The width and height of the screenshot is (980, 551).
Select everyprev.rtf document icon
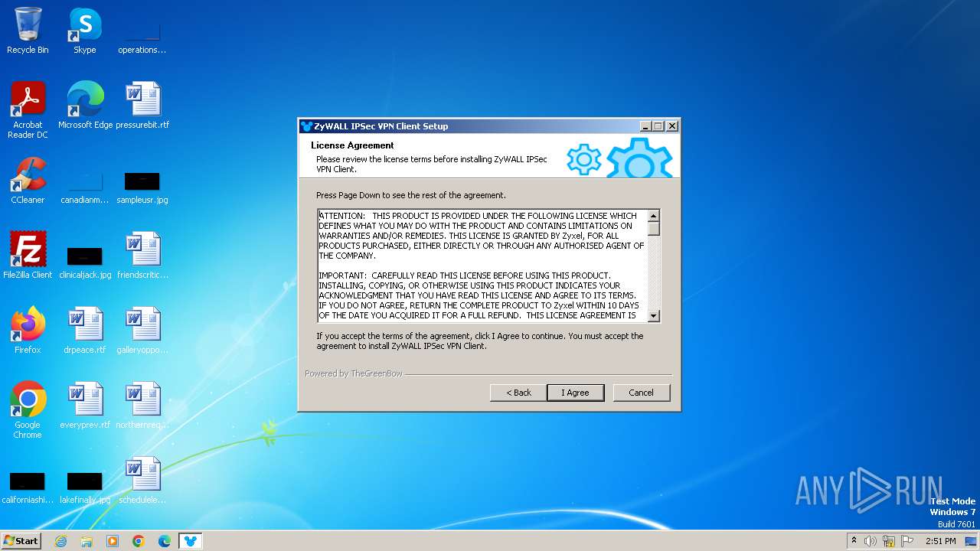pos(85,406)
